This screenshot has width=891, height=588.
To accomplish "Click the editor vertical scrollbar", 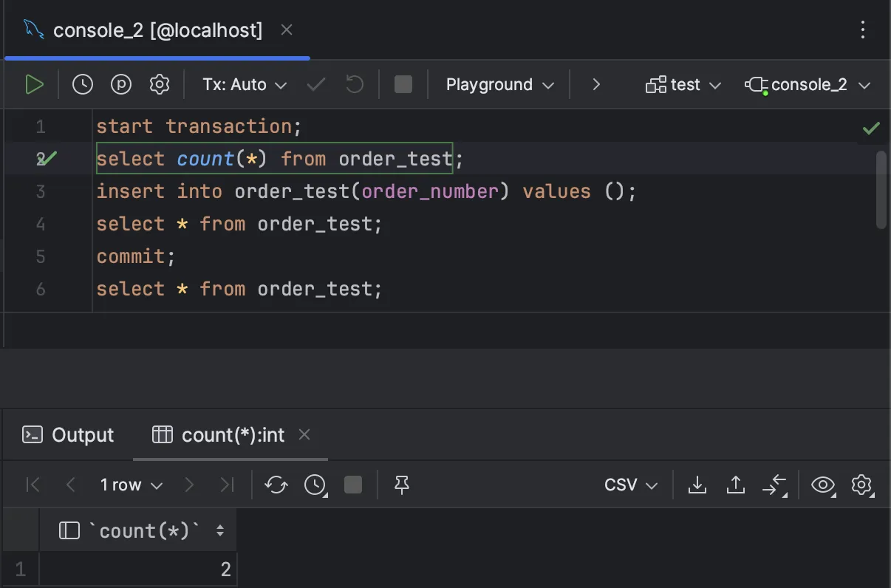I will tap(880, 190).
